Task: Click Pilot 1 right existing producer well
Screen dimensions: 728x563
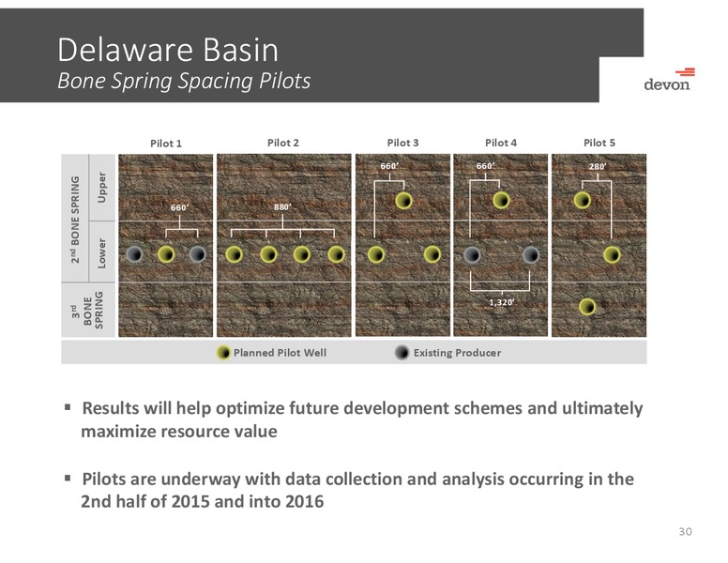Action: tap(198, 254)
